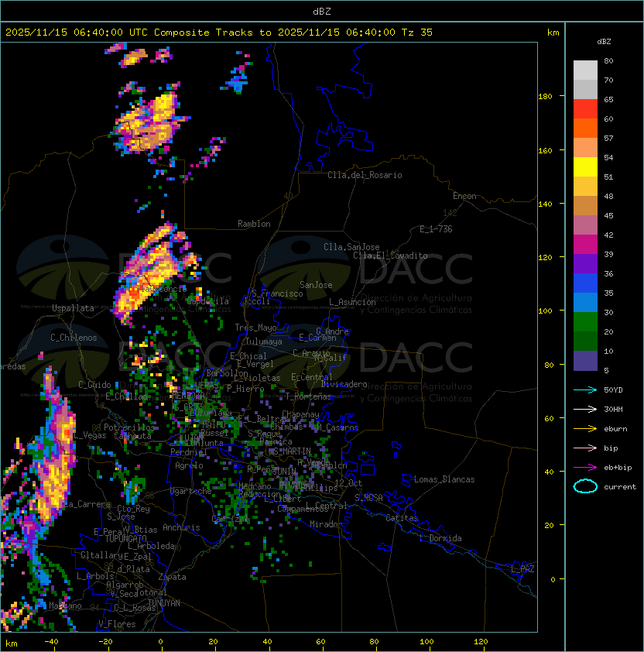Screen dimensions: 644x652
Task: Pick the bright green swatch in dBZ scale
Action: point(585,322)
